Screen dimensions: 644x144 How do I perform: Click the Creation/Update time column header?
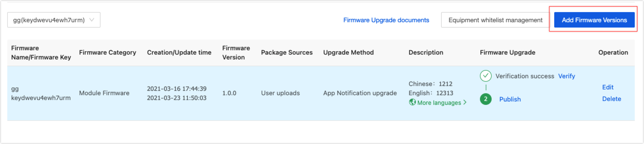point(179,52)
